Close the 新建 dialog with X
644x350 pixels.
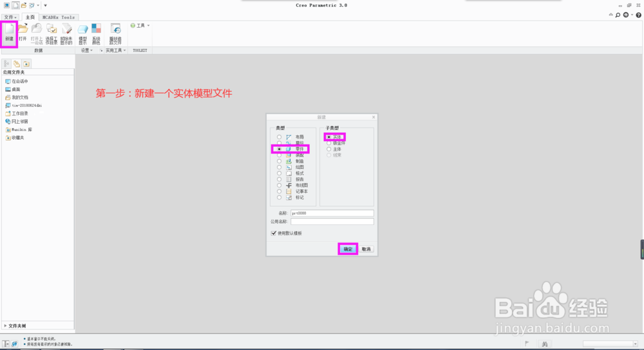[374, 117]
